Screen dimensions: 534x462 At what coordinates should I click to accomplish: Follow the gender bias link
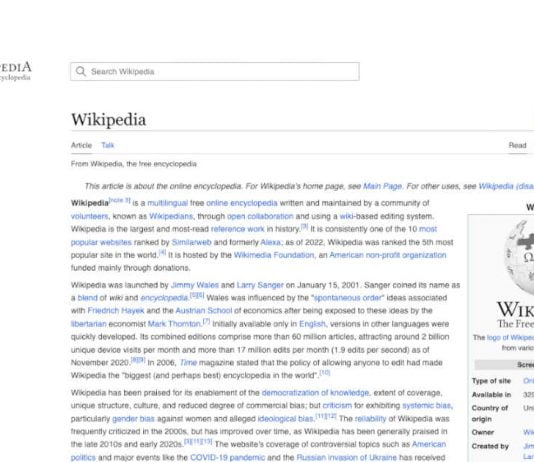[133, 419]
